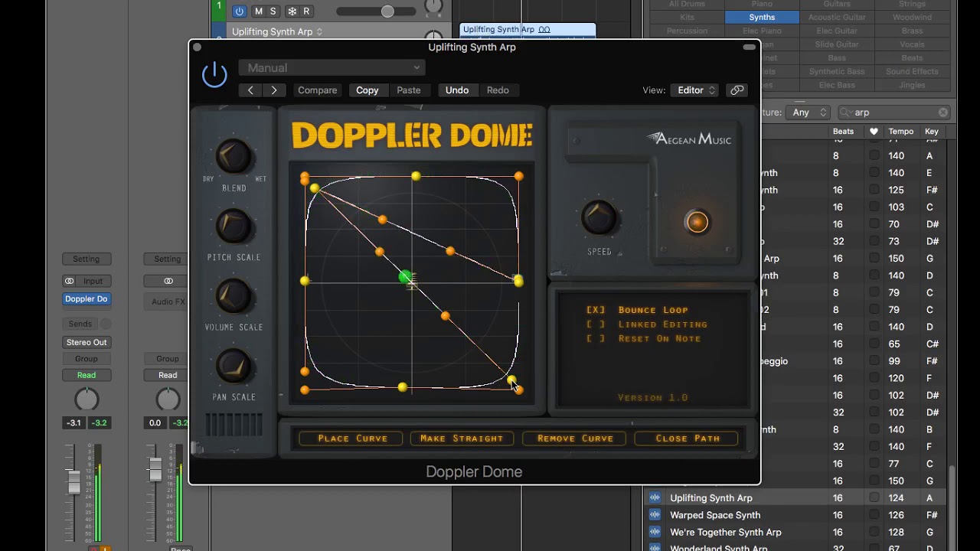The width and height of the screenshot is (980, 551).
Task: Click the Close Path button
Action: tap(688, 439)
